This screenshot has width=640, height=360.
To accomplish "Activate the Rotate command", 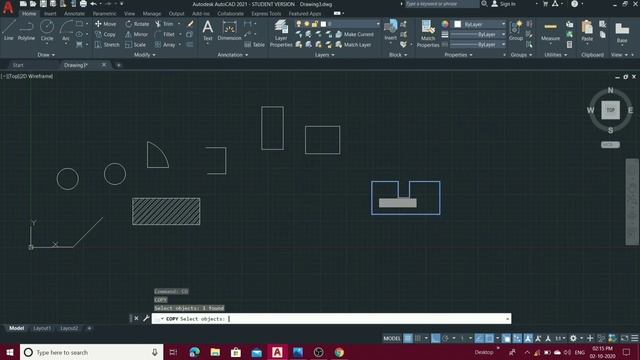I will click(137, 24).
